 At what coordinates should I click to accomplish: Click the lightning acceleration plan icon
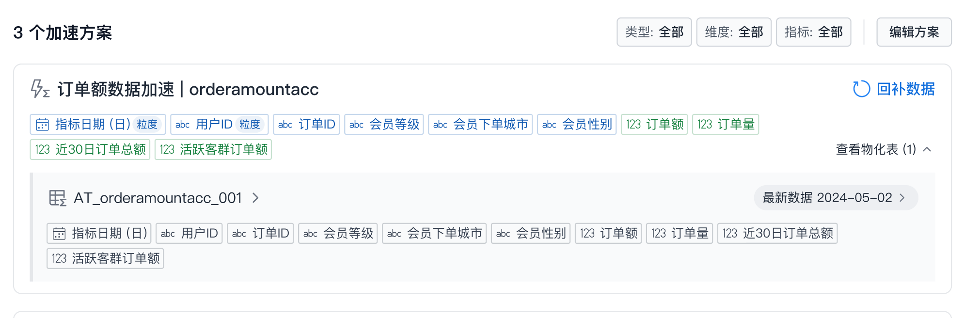point(40,89)
